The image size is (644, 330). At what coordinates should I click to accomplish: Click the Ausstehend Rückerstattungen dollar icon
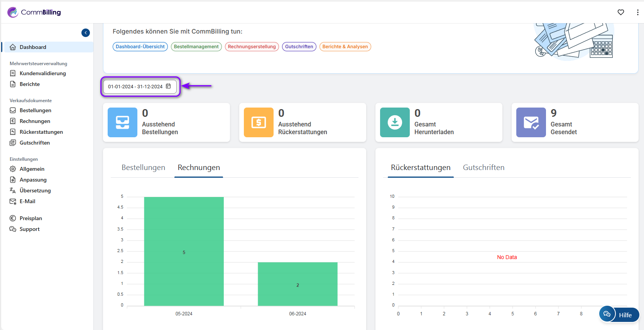[x=259, y=123]
